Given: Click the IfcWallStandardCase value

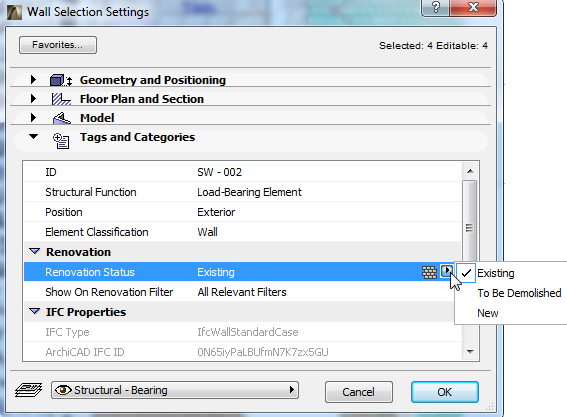Looking at the screenshot, I should point(248,332).
